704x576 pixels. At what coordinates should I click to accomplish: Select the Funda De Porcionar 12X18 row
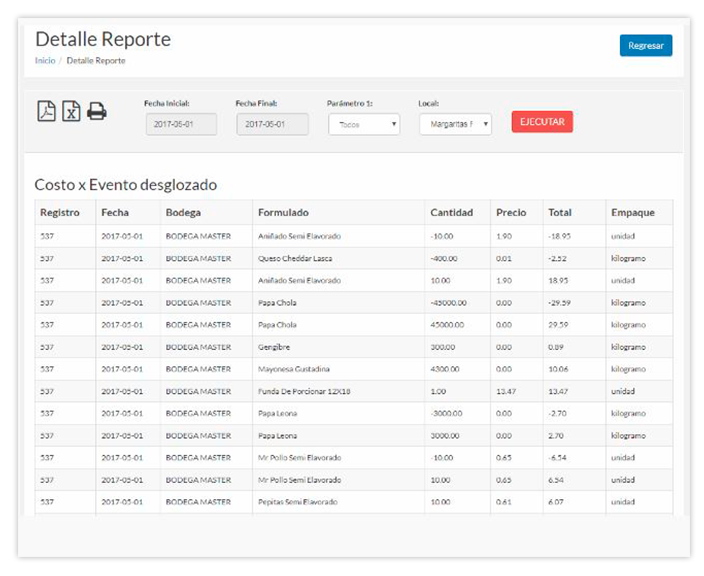pos(302,392)
